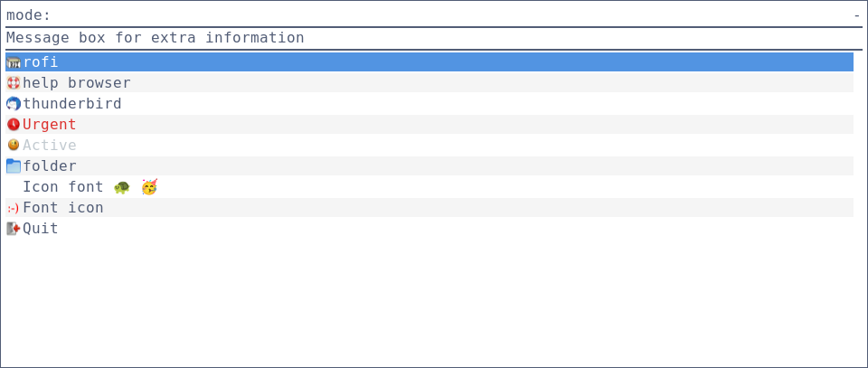Viewport: 868px width, 368px height.
Task: Click the Active entry's round icon
Action: pyautogui.click(x=14, y=145)
